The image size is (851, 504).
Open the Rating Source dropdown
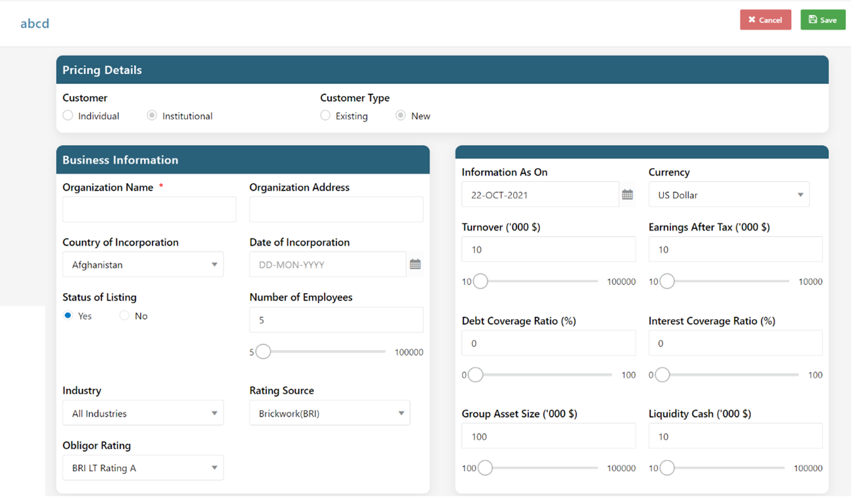[330, 413]
